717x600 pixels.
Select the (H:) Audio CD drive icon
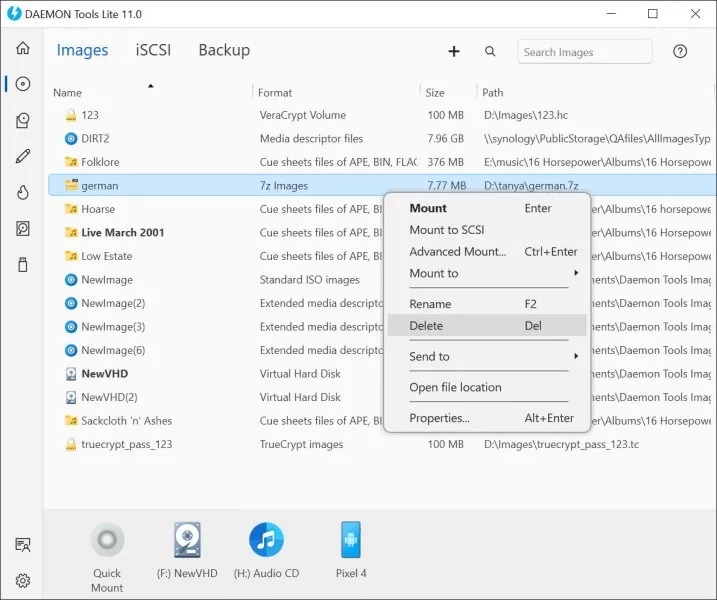tap(266, 540)
